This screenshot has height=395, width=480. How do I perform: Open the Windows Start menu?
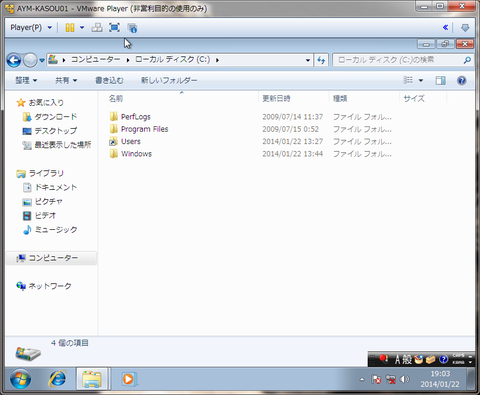tap(20, 379)
